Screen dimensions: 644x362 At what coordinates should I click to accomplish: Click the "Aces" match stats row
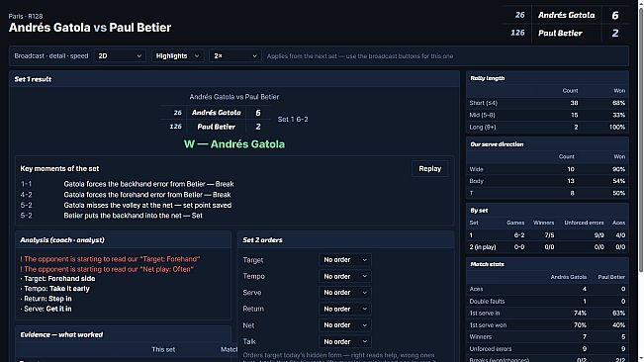coord(547,289)
